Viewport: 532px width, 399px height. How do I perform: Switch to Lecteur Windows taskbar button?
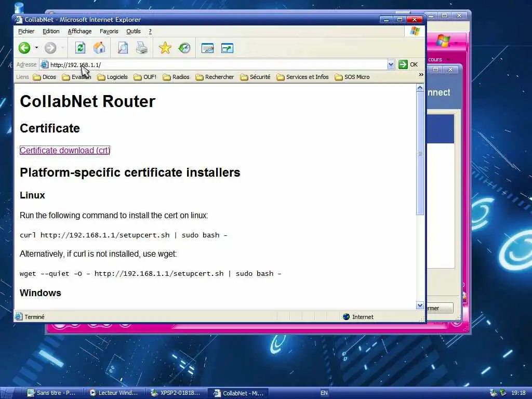tap(115, 393)
